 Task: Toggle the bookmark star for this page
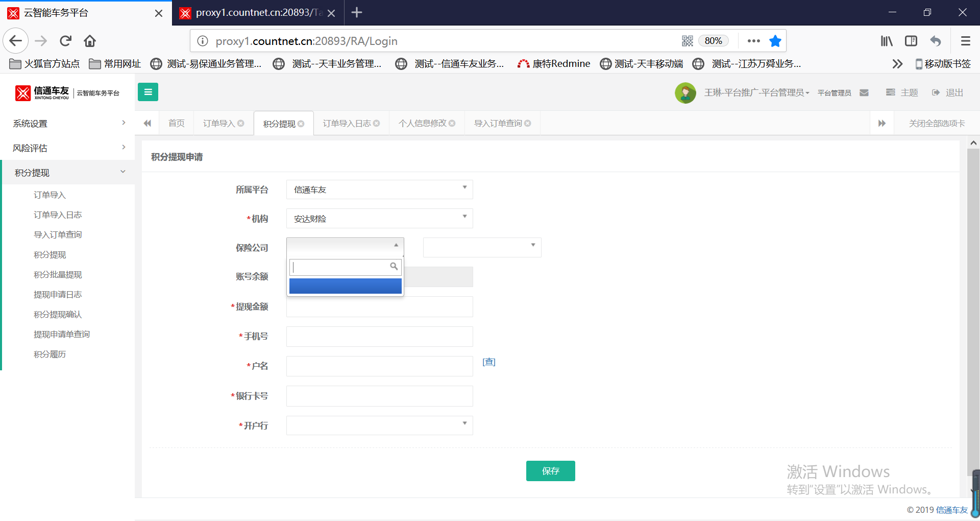click(775, 41)
